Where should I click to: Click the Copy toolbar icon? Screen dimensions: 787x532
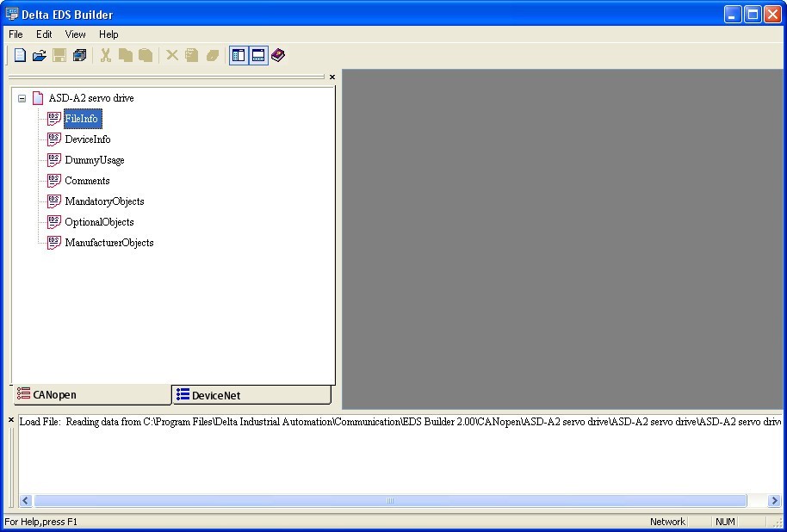coord(126,55)
